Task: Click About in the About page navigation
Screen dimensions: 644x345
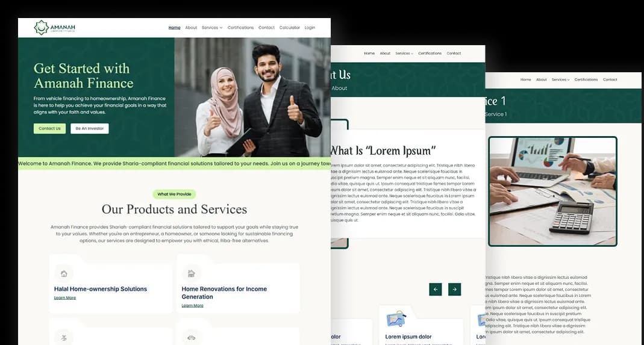Action: point(385,54)
